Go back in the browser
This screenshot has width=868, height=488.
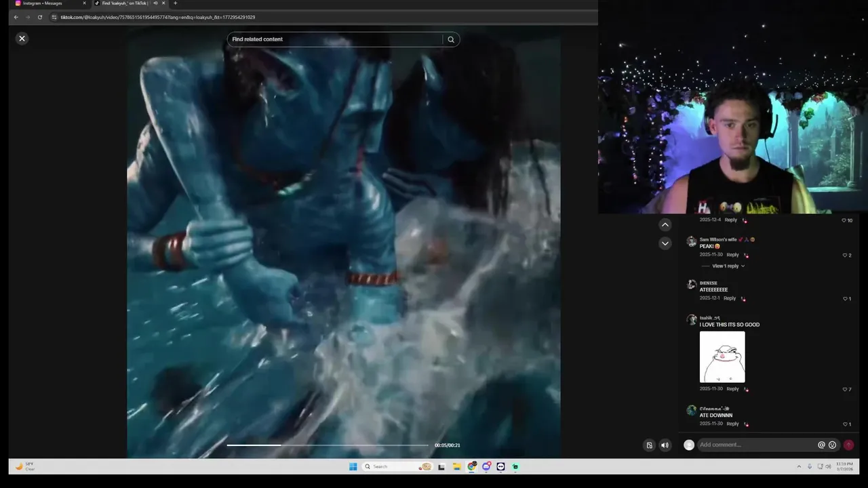(16, 17)
